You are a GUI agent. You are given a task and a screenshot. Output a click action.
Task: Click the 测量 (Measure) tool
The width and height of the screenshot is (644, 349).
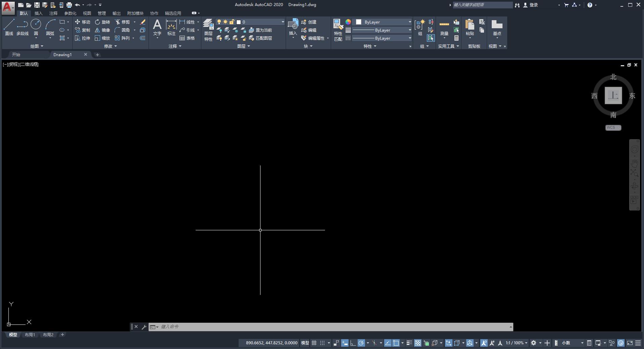pos(444,28)
